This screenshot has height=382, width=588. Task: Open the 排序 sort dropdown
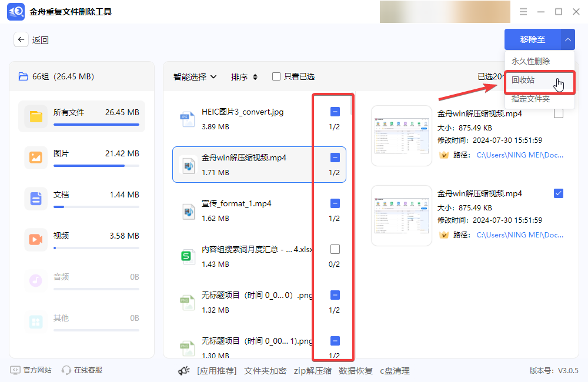(x=244, y=77)
